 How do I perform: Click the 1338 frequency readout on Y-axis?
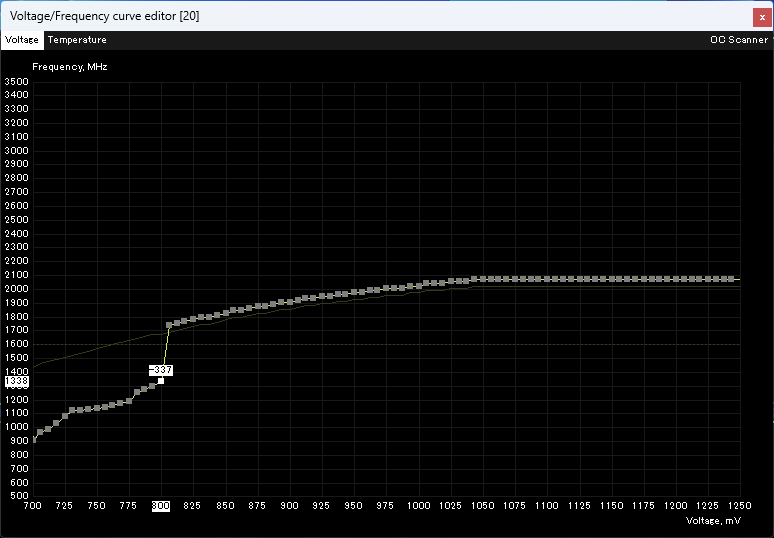[16, 381]
